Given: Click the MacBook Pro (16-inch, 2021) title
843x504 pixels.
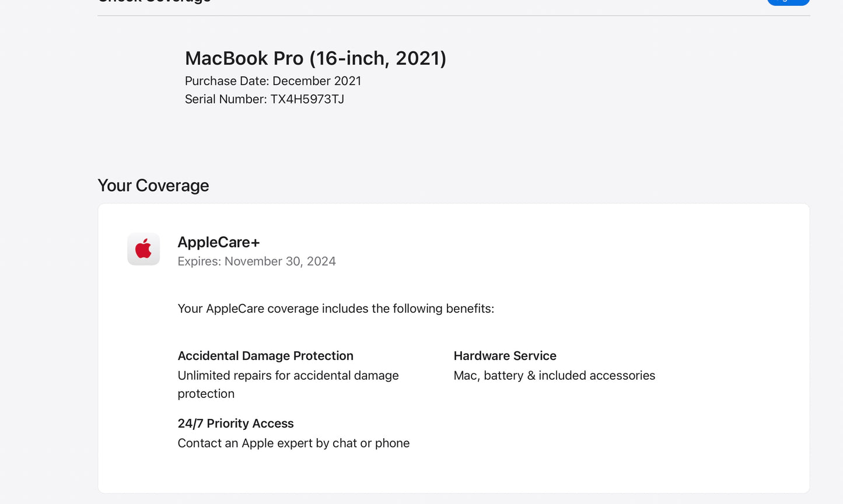Looking at the screenshot, I should (x=316, y=58).
